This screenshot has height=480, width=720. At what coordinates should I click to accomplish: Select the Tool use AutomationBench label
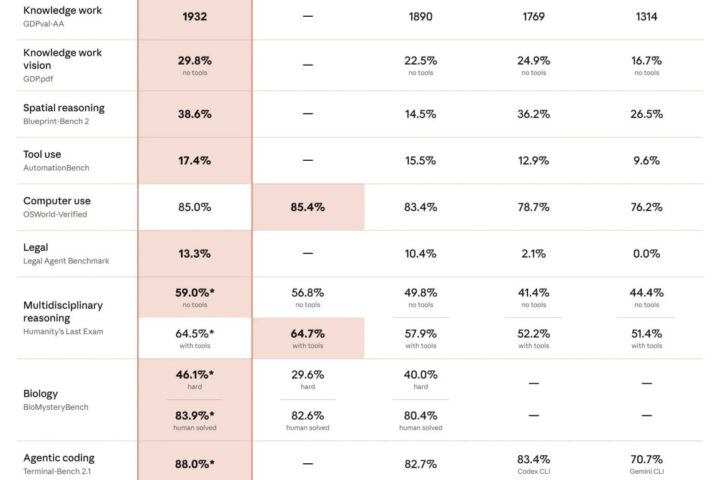(56, 160)
